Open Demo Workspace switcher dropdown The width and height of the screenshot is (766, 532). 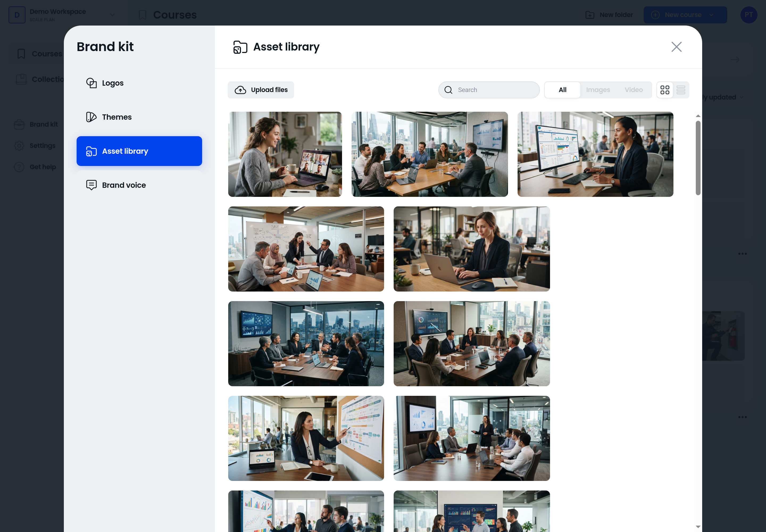112,15
